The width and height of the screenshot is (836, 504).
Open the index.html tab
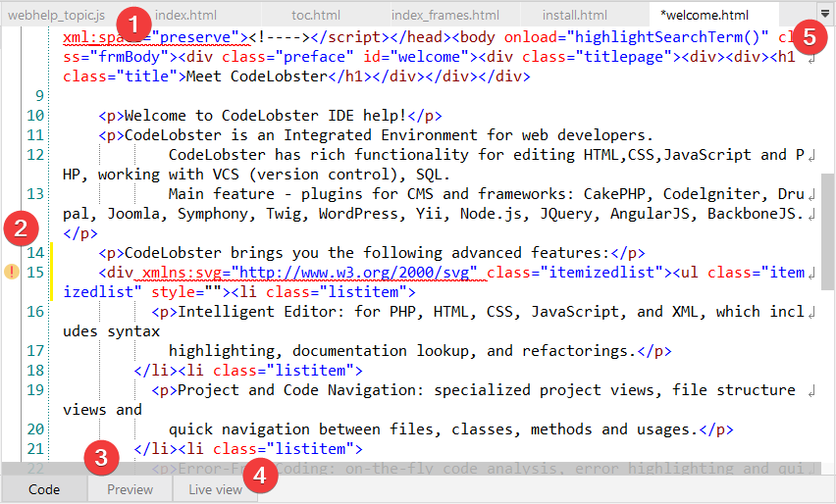[185, 15]
